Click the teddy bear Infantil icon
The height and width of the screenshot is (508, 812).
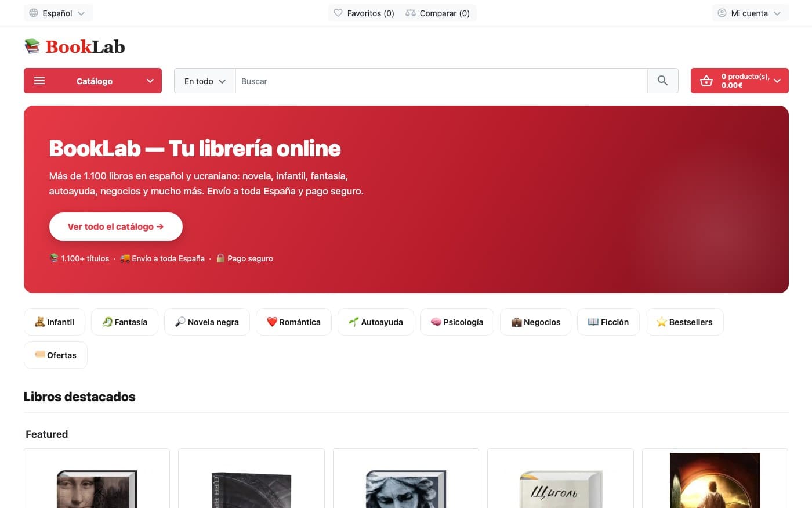click(x=39, y=322)
